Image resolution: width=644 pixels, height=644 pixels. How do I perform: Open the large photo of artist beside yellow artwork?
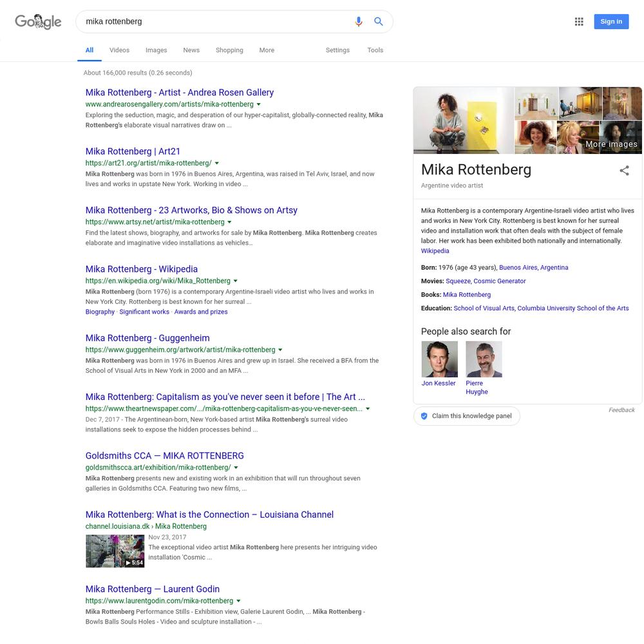[x=463, y=120]
